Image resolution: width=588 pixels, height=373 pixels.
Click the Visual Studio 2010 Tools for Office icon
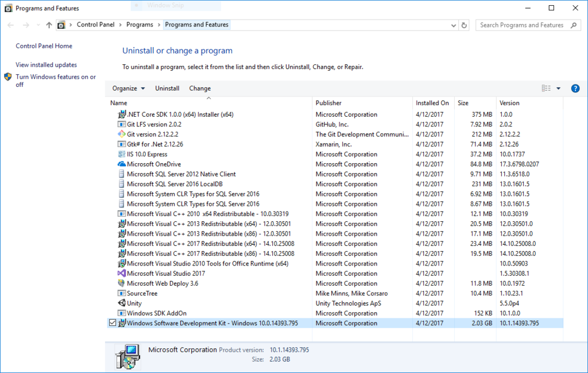[x=122, y=263]
